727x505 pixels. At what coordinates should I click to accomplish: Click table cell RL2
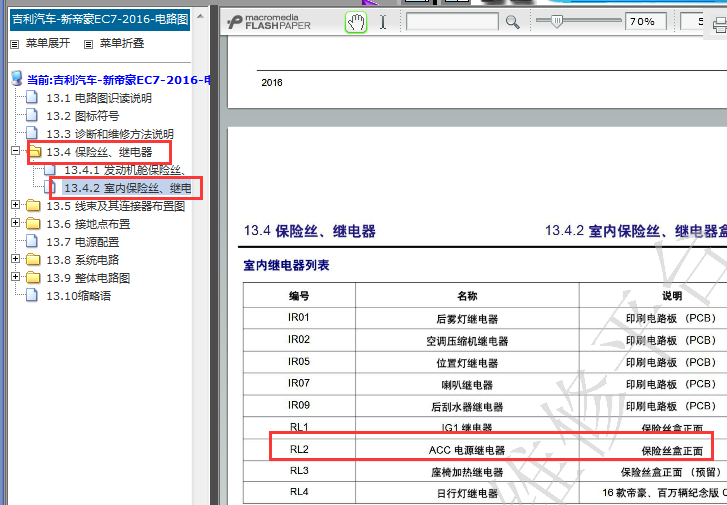tap(299, 449)
